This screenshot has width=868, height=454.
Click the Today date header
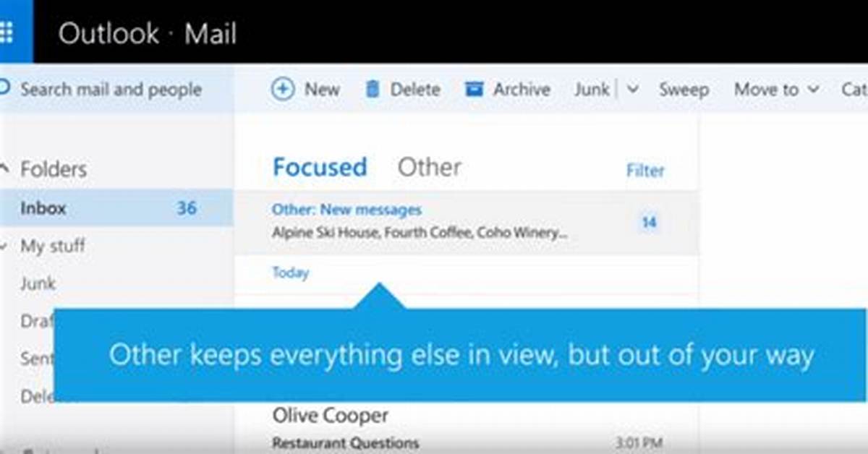tap(290, 273)
